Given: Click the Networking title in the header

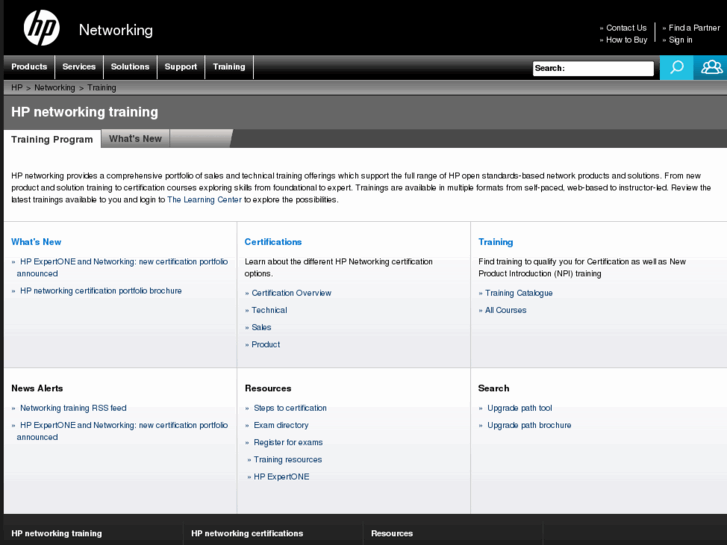Looking at the screenshot, I should (x=116, y=30).
